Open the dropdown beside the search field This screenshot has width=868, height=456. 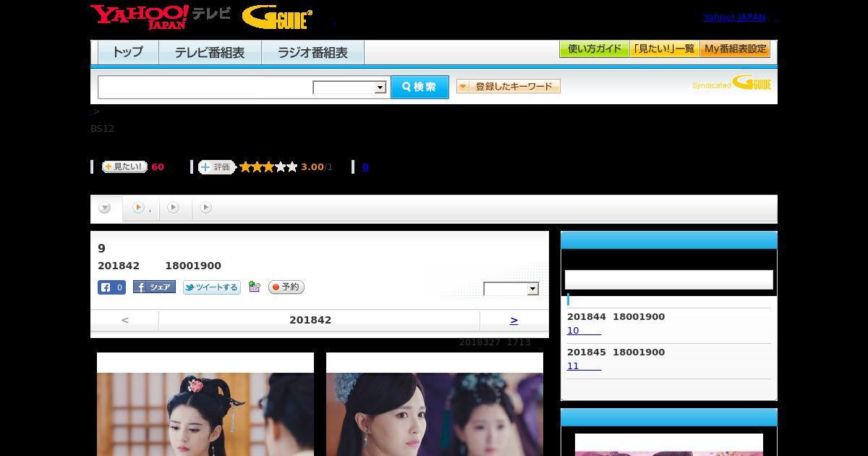point(350,88)
